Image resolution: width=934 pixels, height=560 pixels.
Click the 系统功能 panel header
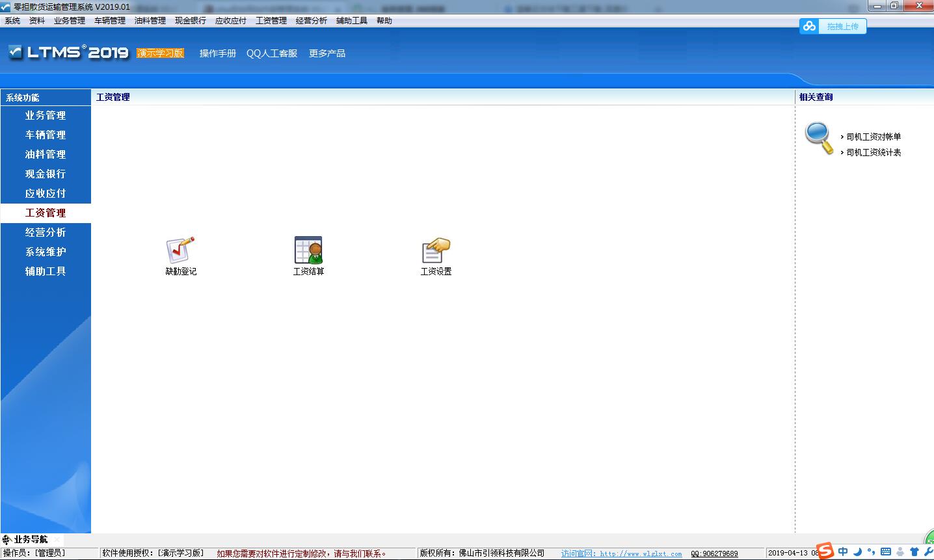(x=46, y=98)
